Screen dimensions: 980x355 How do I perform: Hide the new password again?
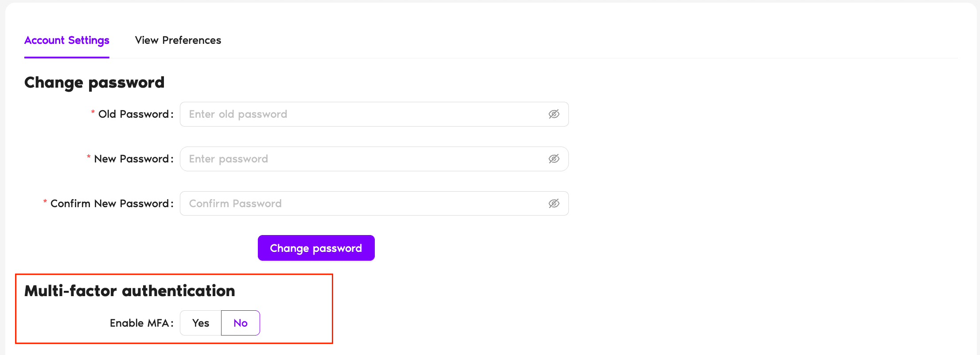point(554,158)
